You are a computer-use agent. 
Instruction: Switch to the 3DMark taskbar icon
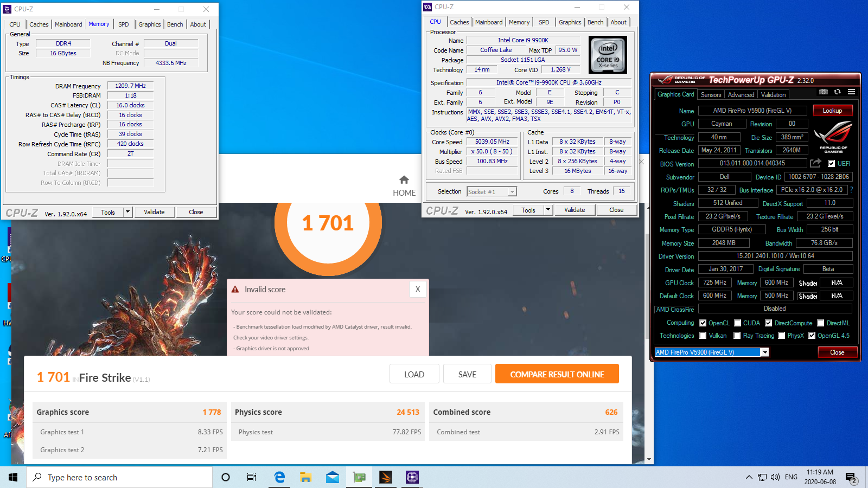pyautogui.click(x=386, y=477)
